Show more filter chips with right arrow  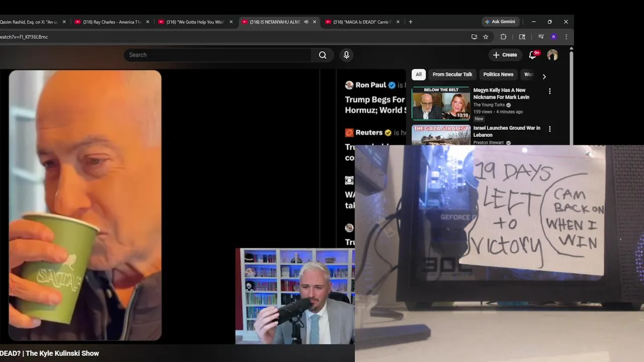[x=544, y=76]
